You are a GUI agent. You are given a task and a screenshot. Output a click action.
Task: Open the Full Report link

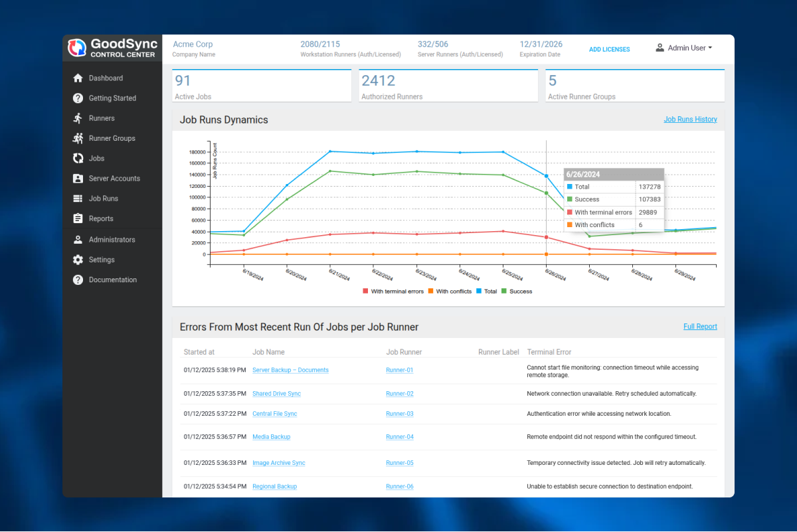pyautogui.click(x=700, y=327)
